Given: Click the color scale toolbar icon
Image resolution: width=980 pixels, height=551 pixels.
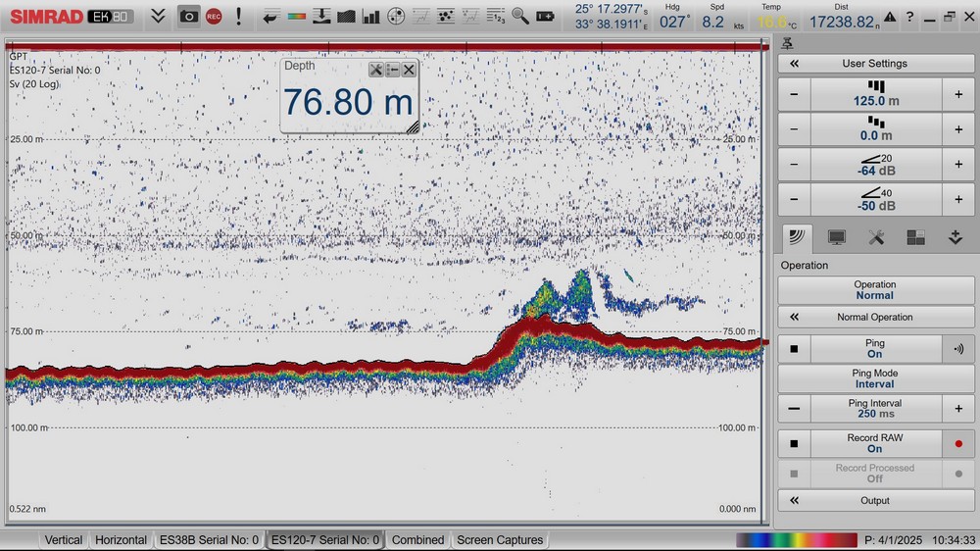Looking at the screenshot, I should pos(295,17).
